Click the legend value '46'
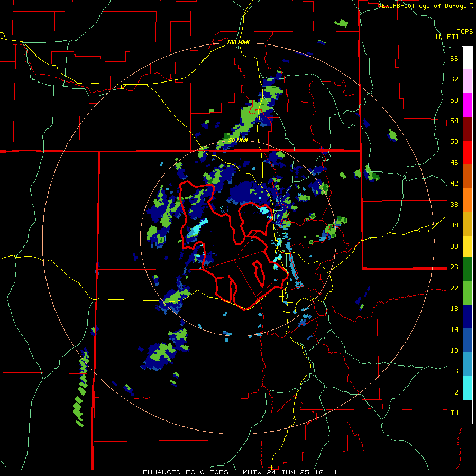The image size is (476, 476). click(454, 163)
